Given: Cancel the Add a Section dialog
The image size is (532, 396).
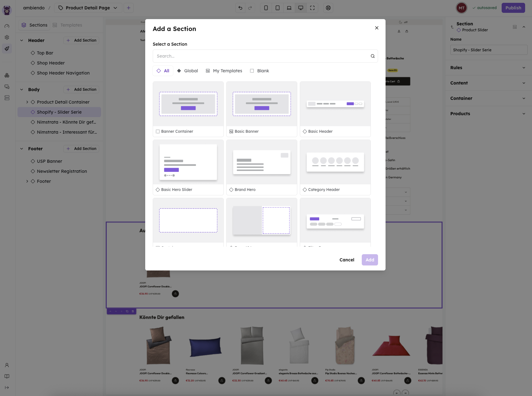Looking at the screenshot, I should (x=346, y=260).
